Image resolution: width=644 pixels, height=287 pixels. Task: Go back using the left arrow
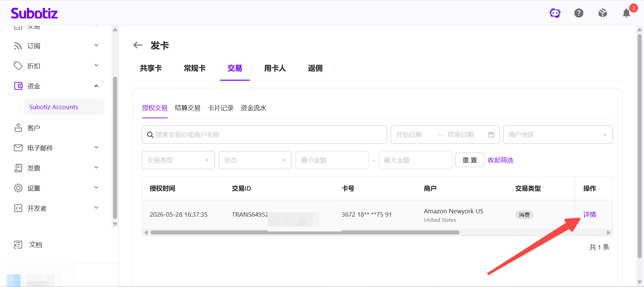[x=138, y=45]
